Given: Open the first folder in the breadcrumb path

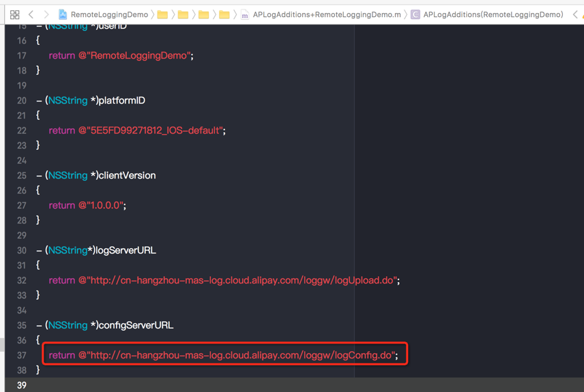Looking at the screenshot, I should click(x=162, y=14).
